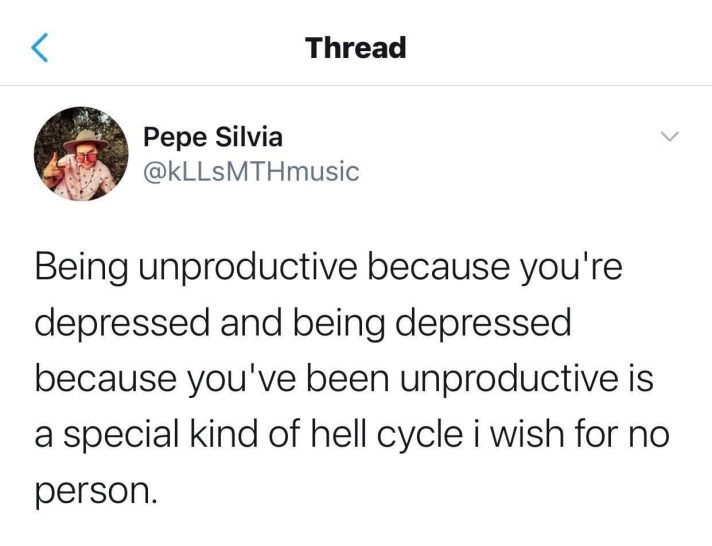Click the surname "Silvia" in the name

click(249, 137)
